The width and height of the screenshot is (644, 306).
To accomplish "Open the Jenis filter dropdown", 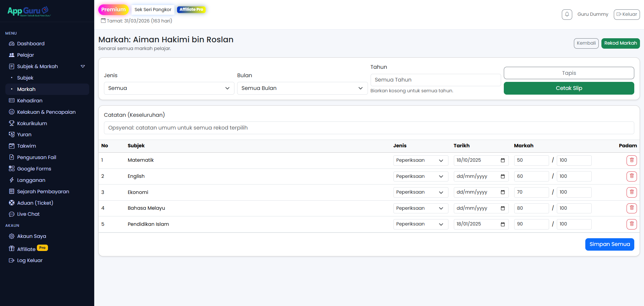I will point(169,88).
